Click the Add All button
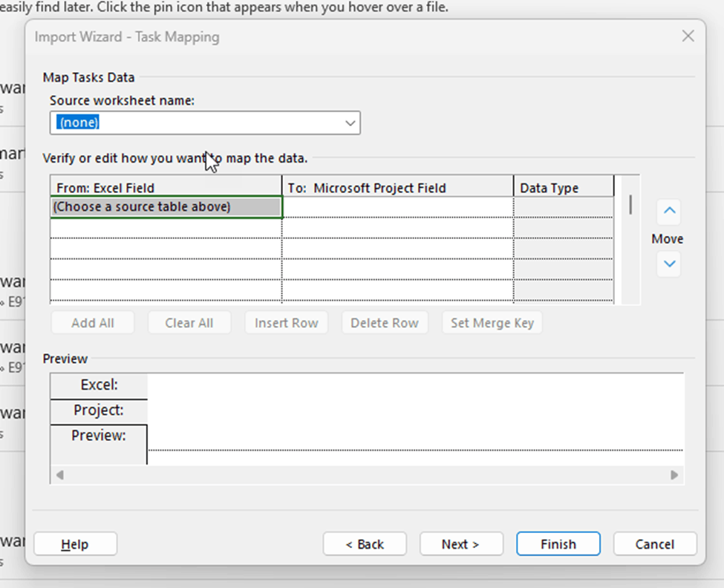The width and height of the screenshot is (724, 588). (x=92, y=322)
